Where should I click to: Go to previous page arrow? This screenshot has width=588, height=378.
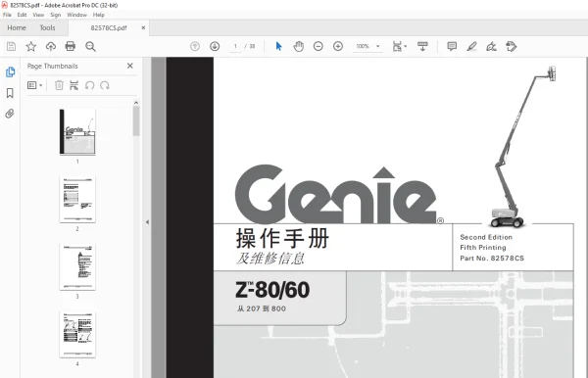click(x=195, y=46)
